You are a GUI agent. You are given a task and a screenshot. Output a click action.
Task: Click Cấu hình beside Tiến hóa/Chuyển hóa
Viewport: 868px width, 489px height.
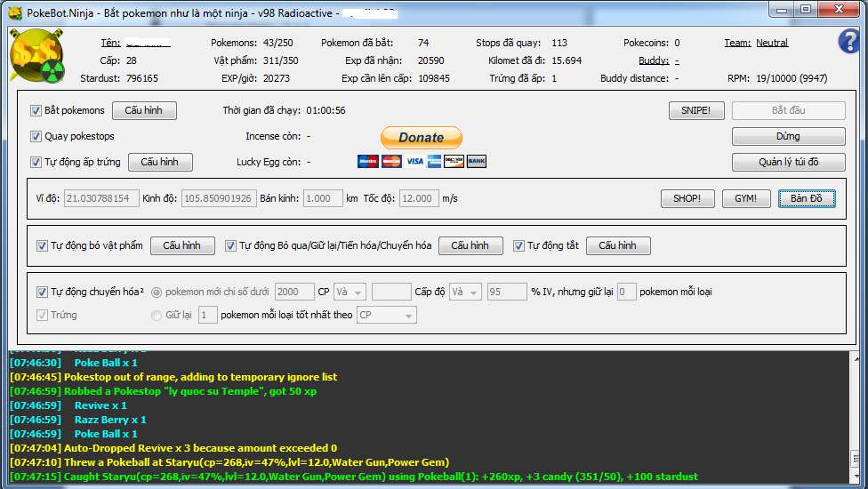click(x=470, y=245)
